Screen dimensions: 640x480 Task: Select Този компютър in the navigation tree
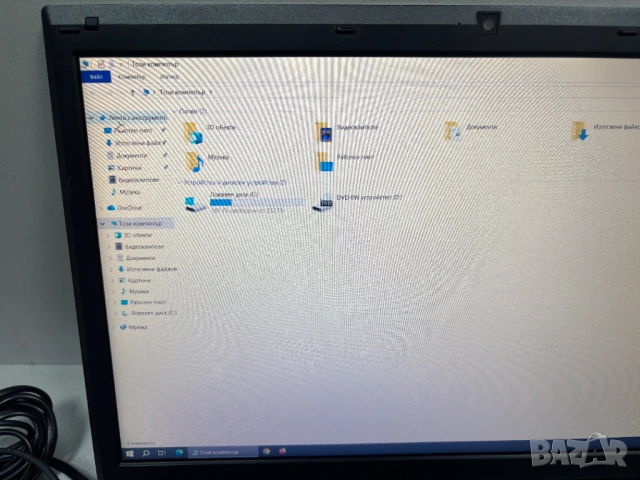pos(137,223)
